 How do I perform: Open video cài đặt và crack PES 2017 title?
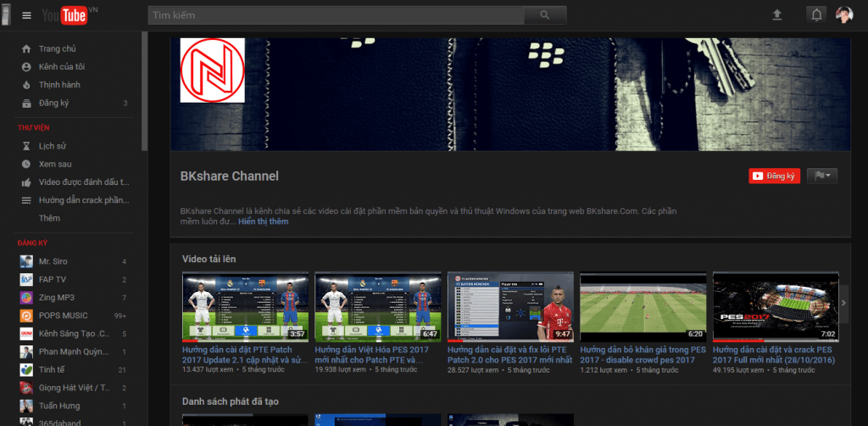pyautogui.click(x=774, y=355)
